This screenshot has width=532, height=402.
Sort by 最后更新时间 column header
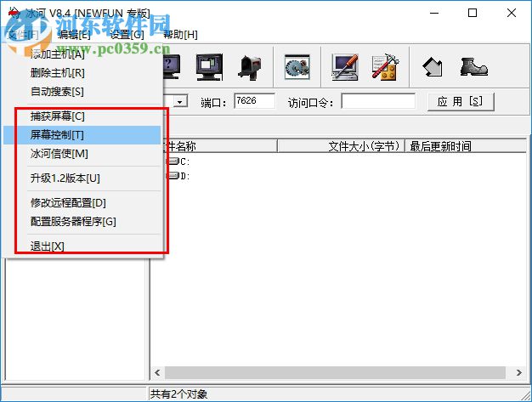[x=466, y=146]
